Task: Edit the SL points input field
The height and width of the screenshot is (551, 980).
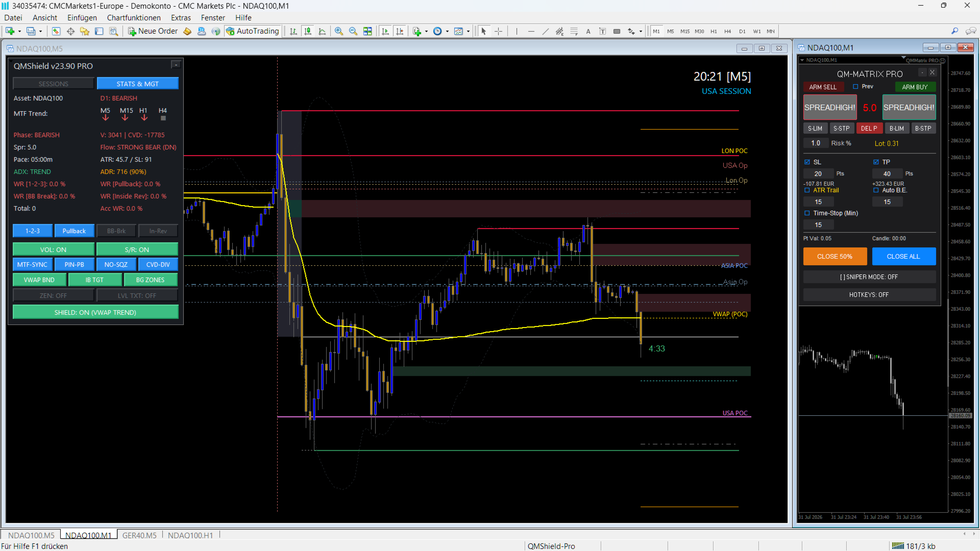Action: tap(818, 174)
